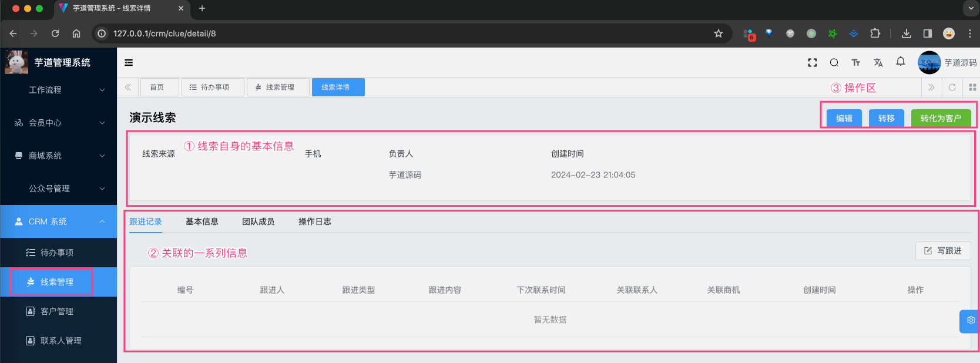Open the floating settings gear panel
980x363 pixels.
(x=970, y=321)
